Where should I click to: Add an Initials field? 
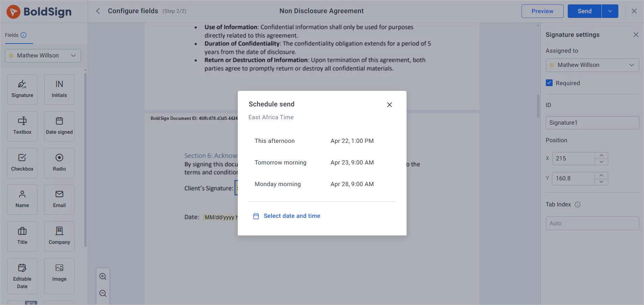click(59, 90)
